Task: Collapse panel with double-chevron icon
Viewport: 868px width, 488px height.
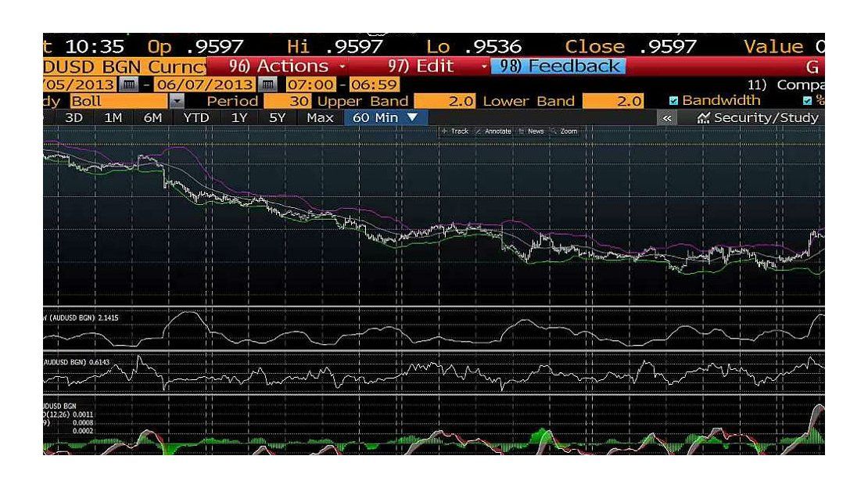Action: 669,118
